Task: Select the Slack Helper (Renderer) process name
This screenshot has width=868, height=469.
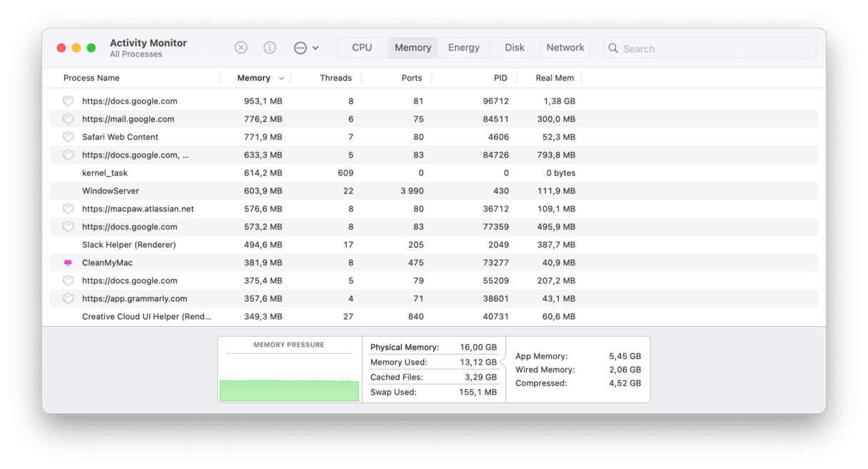Action: click(128, 245)
